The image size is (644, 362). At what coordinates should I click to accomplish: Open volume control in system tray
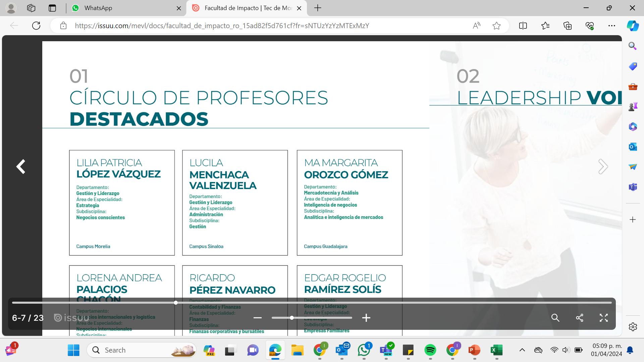click(566, 350)
